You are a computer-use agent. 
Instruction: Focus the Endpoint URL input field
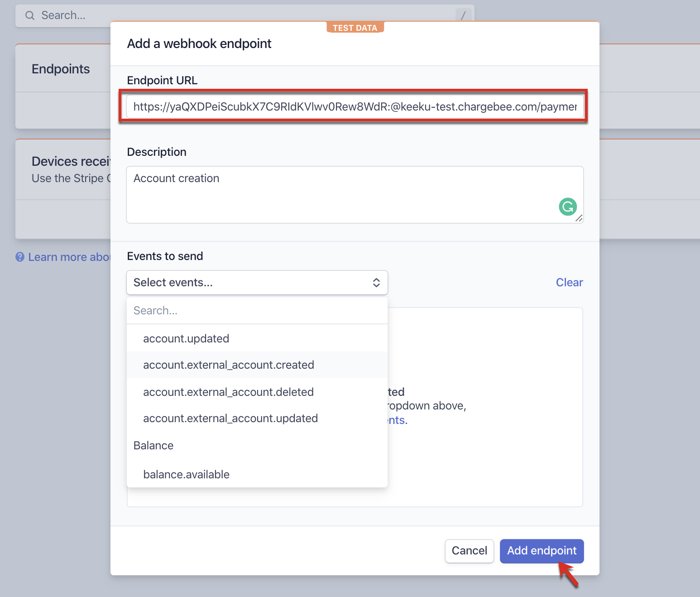point(355,106)
